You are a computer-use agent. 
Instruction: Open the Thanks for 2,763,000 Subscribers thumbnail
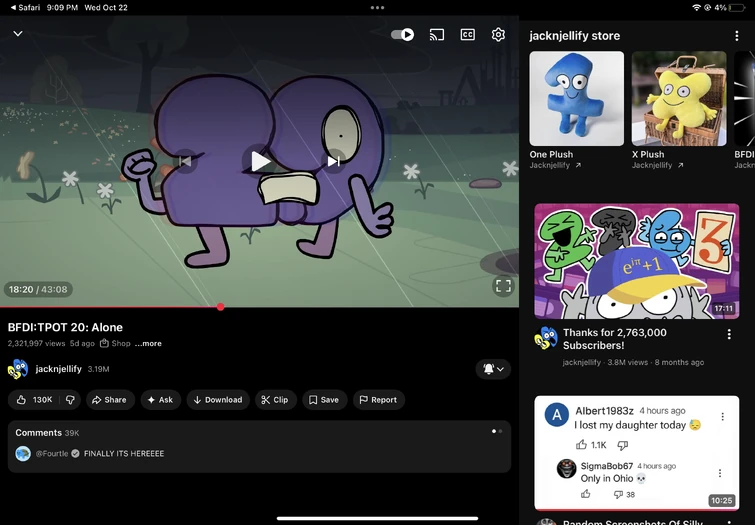pyautogui.click(x=637, y=261)
